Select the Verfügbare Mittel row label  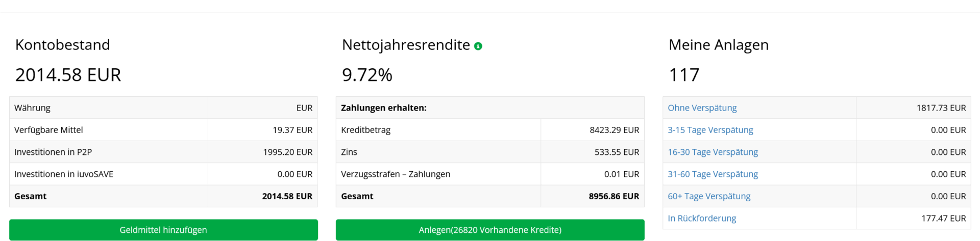click(48, 130)
